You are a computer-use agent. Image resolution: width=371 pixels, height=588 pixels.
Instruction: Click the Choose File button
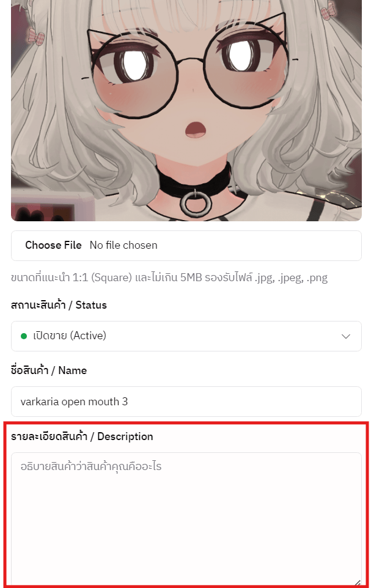53,245
